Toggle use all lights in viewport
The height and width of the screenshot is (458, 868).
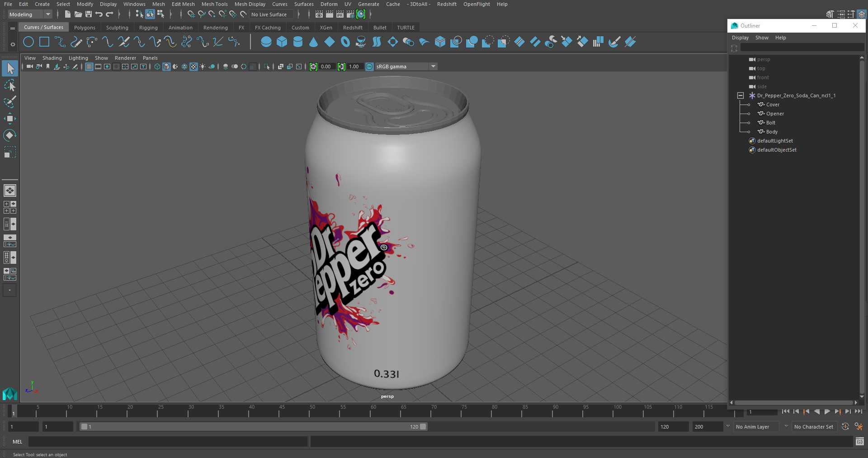coord(203,67)
